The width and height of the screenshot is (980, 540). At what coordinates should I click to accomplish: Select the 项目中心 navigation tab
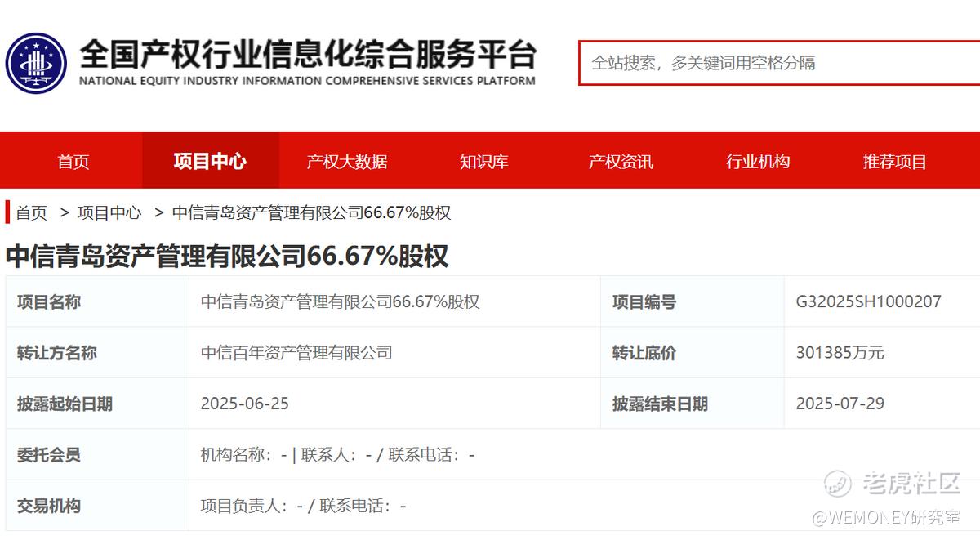click(210, 161)
